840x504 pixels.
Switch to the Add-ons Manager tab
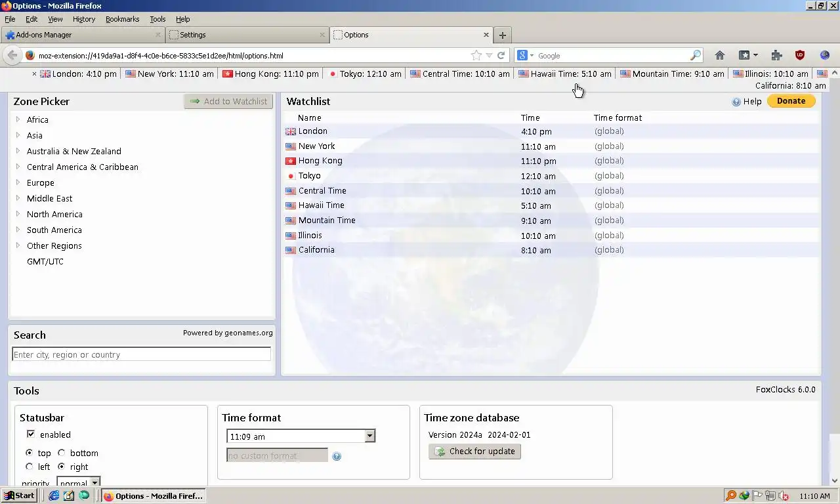[x=83, y=35]
